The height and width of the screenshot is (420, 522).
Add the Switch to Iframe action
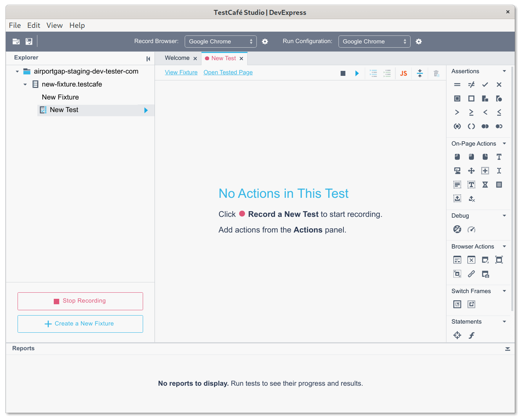pyautogui.click(x=457, y=304)
